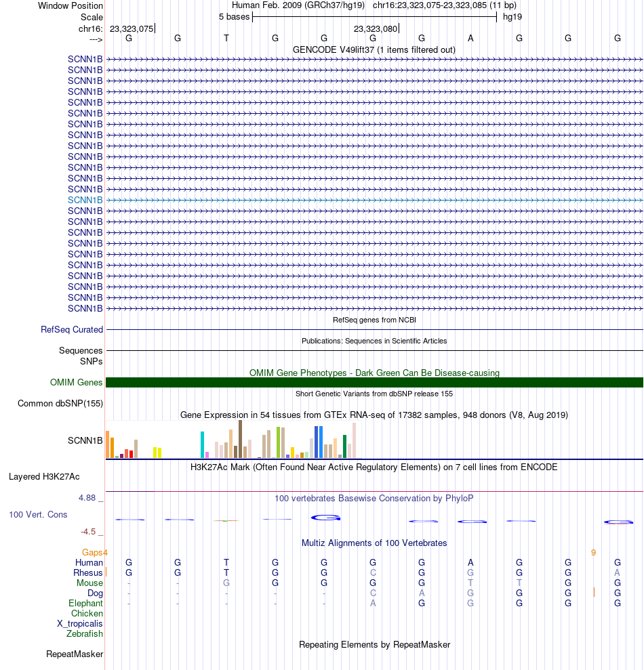Click the dark green OMIM Genes bar
Viewport: 644px width, 670px height.
coord(374,383)
